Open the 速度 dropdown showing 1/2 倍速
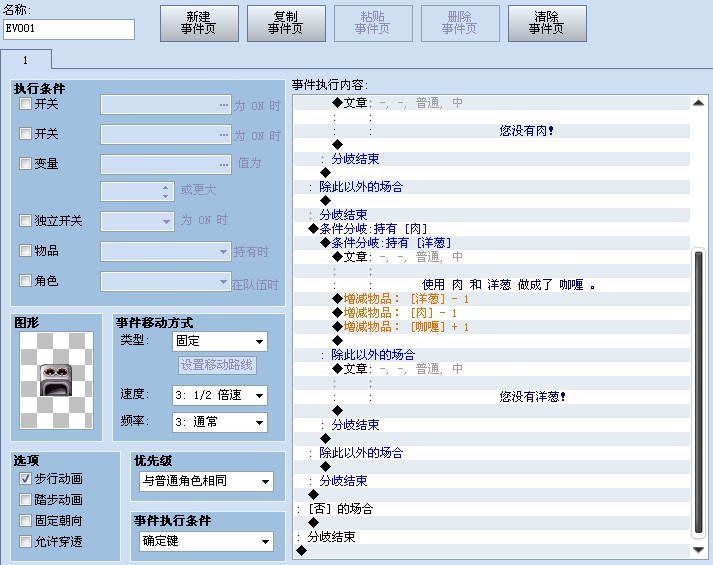The width and height of the screenshot is (713, 565). point(220,395)
